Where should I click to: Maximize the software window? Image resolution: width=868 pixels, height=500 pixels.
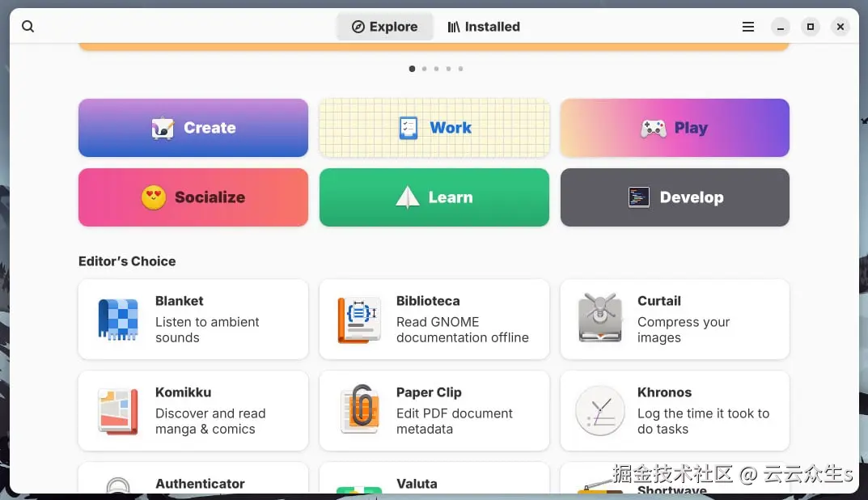[x=811, y=27]
